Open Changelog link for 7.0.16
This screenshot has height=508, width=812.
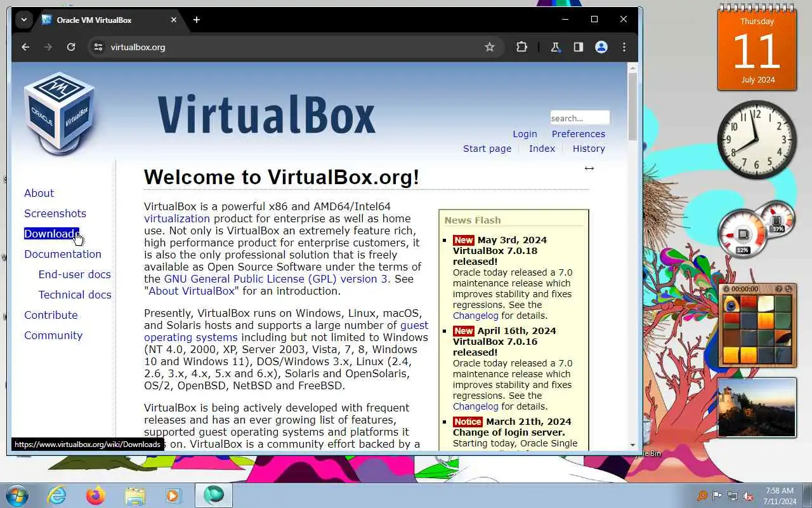pos(476,406)
